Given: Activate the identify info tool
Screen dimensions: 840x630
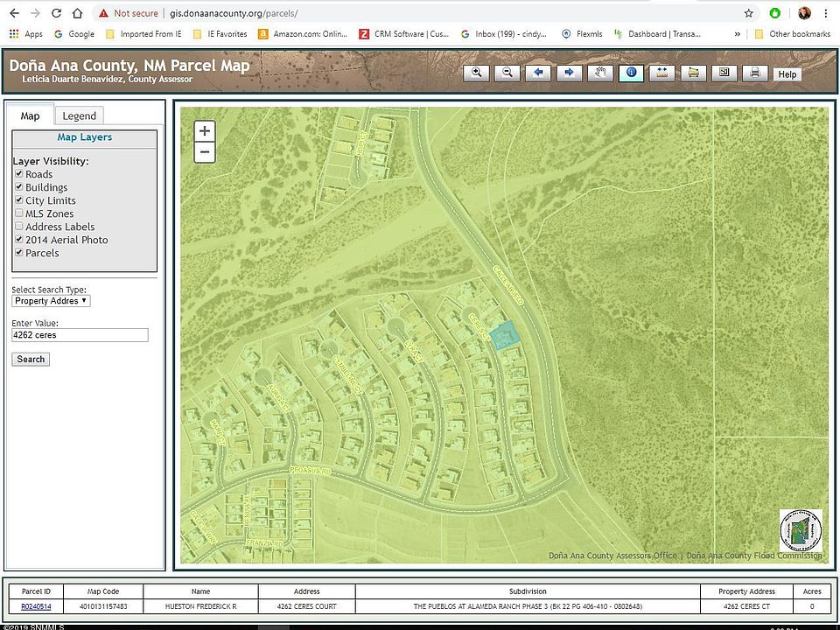Looking at the screenshot, I should [631, 73].
